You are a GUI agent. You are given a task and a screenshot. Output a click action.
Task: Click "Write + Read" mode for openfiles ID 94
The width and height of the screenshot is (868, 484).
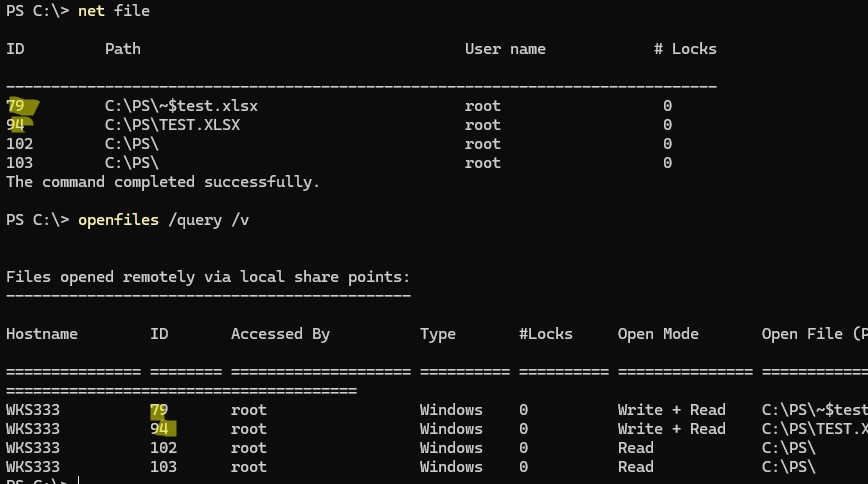pos(671,429)
